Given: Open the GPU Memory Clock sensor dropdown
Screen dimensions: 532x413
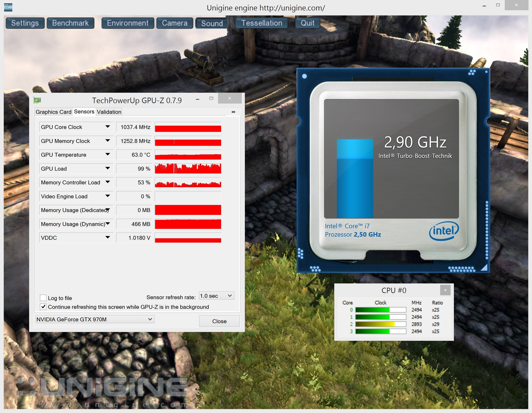Looking at the screenshot, I should 108,141.
